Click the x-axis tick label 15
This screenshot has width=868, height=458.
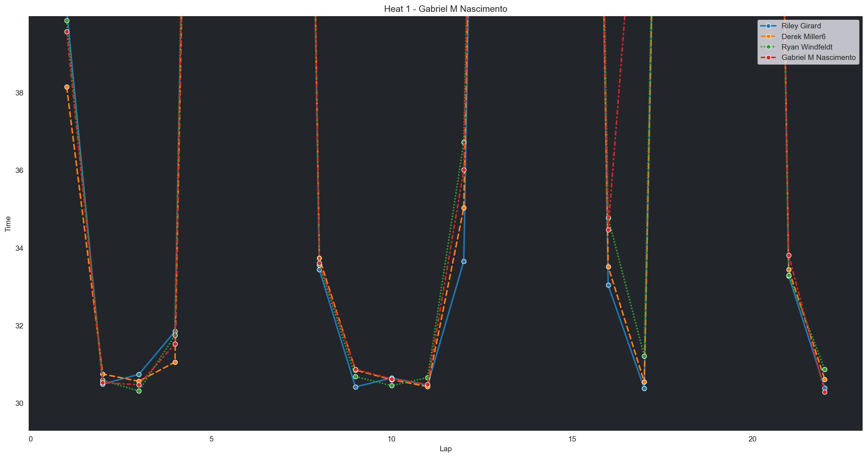coord(572,439)
